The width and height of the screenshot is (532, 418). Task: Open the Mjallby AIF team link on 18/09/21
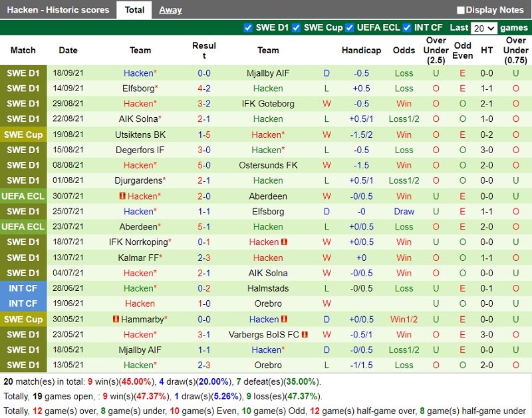point(268,73)
